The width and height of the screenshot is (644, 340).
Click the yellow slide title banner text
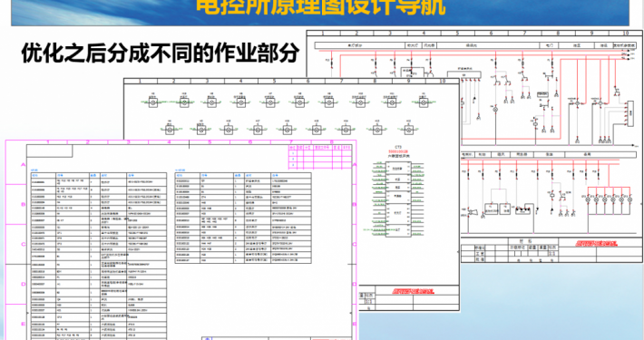[320, 7]
